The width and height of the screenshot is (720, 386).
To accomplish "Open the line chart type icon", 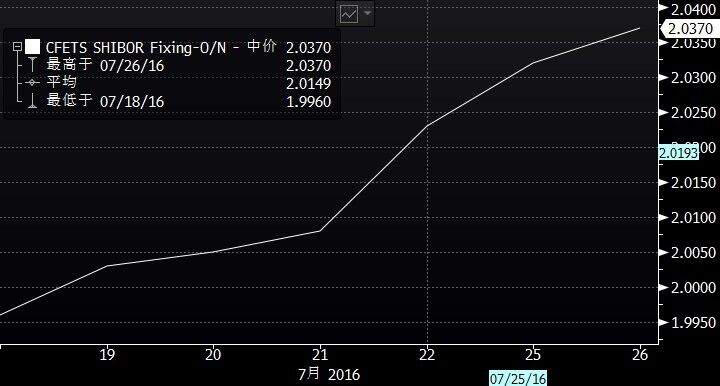I will click(x=349, y=14).
